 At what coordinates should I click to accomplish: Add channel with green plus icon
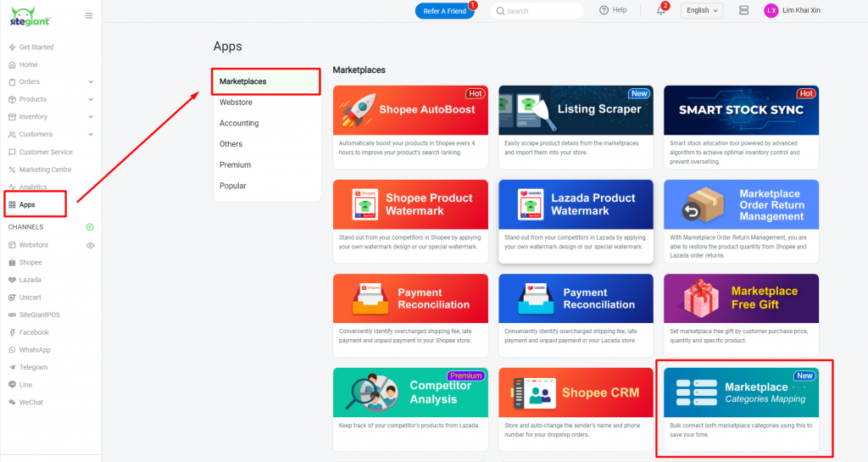click(x=90, y=227)
